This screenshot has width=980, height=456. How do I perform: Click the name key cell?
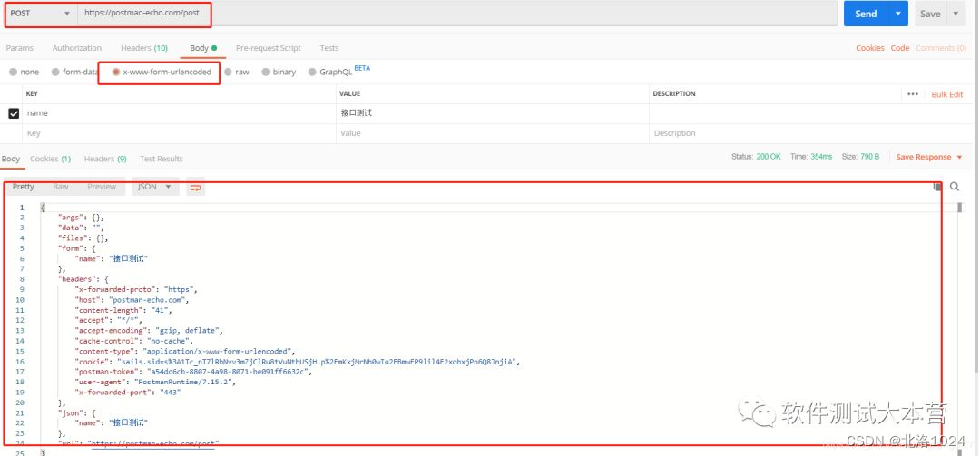tap(178, 113)
